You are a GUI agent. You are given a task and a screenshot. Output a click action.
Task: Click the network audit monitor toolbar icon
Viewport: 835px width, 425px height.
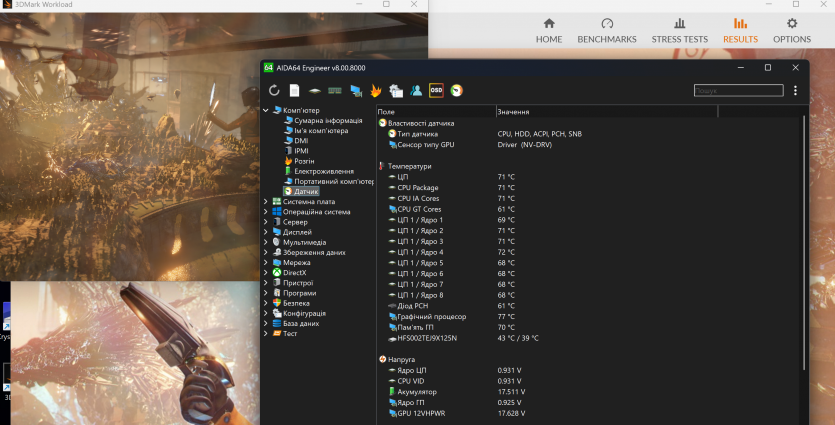[355, 91]
